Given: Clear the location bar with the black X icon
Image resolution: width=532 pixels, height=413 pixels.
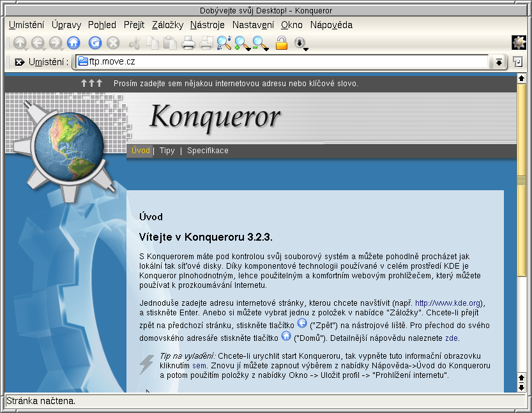Looking at the screenshot, I should click(x=19, y=62).
